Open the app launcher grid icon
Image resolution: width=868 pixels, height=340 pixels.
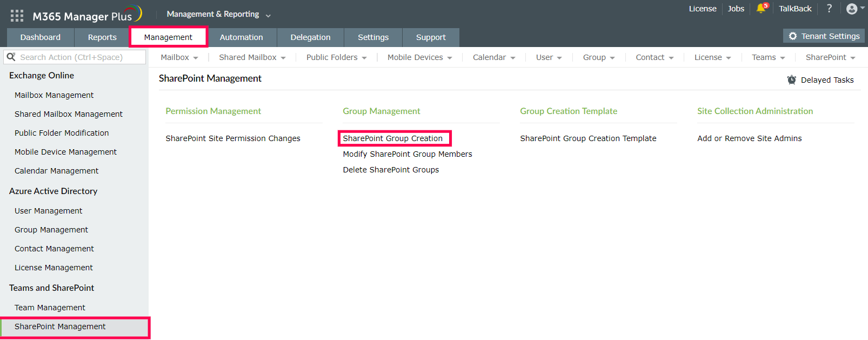[x=17, y=16]
